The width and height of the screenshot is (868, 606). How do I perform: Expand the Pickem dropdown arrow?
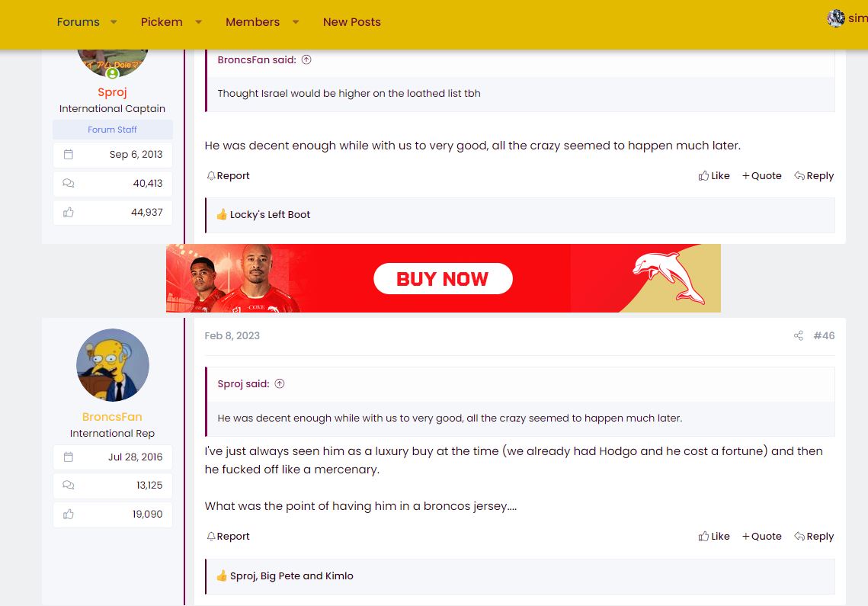coord(198,22)
